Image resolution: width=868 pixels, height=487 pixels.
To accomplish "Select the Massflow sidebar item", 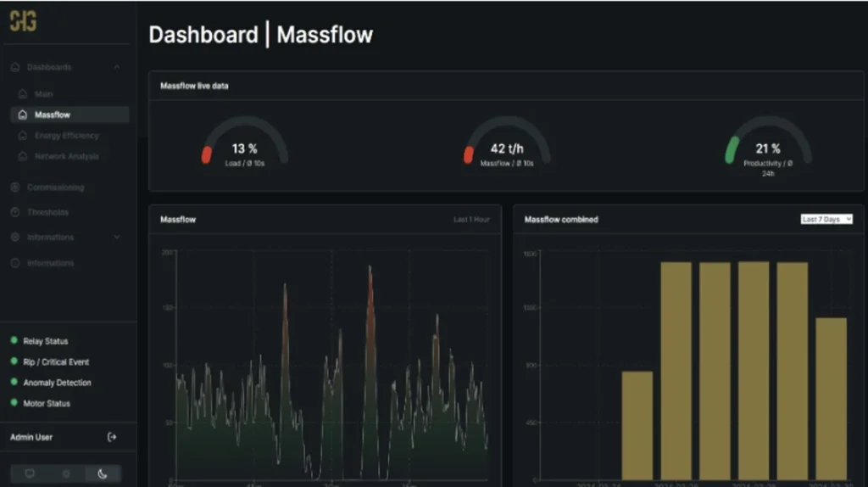I will point(53,115).
